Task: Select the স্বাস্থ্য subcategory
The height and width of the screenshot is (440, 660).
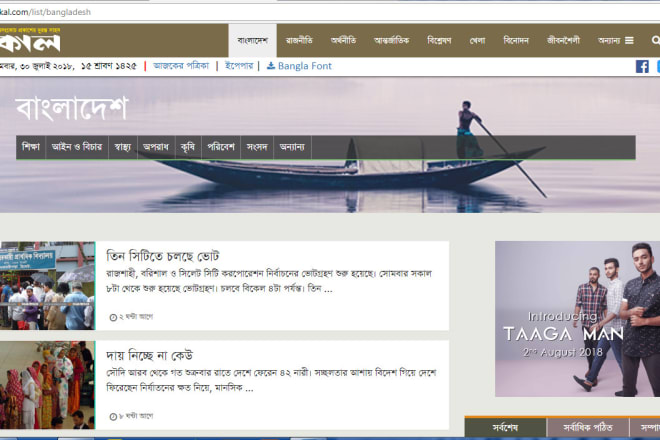Action: click(x=122, y=147)
